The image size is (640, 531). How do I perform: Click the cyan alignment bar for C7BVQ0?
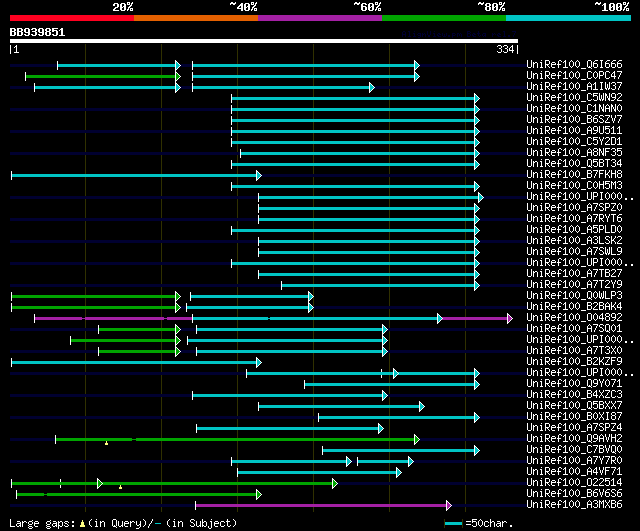coord(401,451)
